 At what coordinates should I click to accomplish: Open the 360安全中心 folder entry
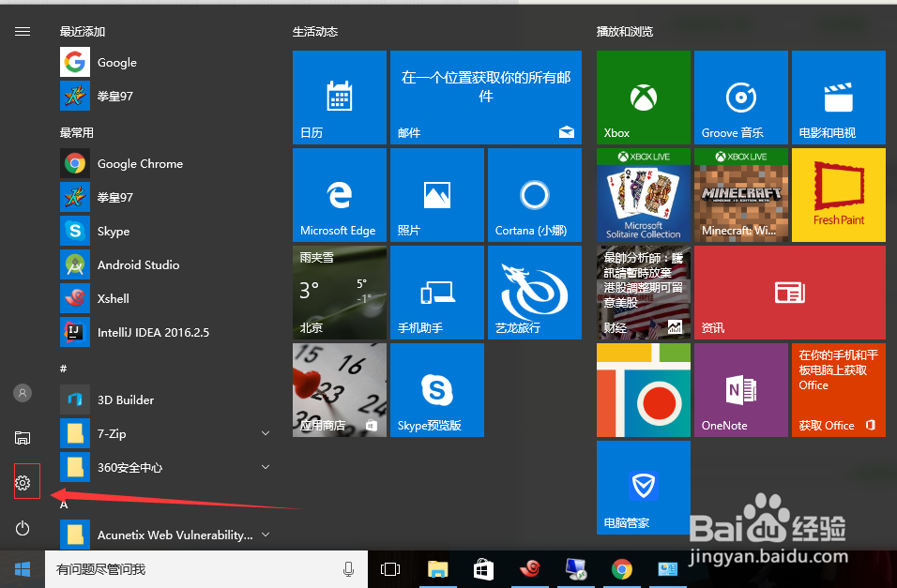(165, 467)
